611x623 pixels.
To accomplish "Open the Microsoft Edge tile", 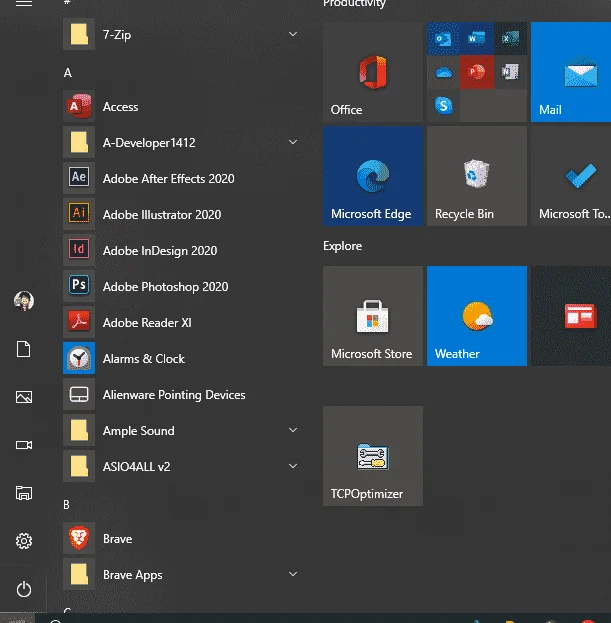I will 373,176.
